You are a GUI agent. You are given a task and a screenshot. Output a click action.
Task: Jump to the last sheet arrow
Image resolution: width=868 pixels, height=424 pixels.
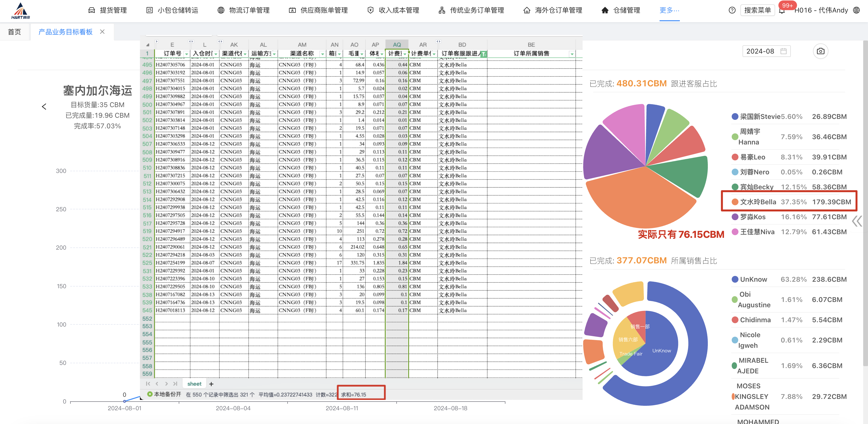click(175, 384)
